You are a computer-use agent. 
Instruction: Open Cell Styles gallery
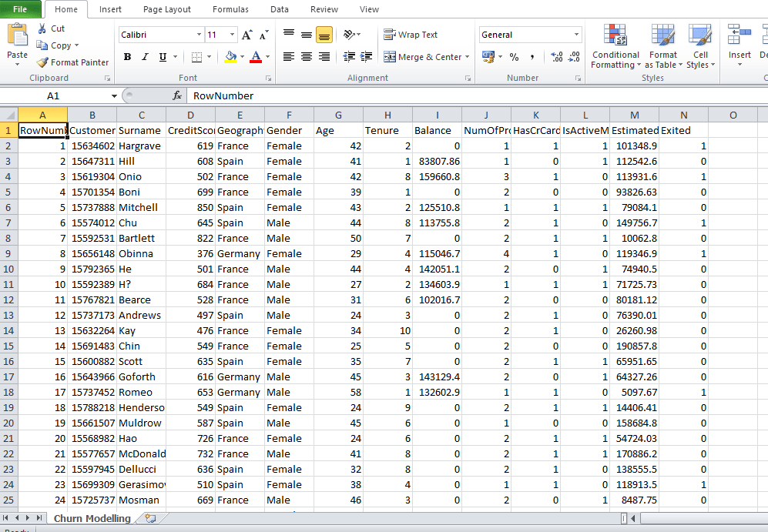(x=700, y=46)
